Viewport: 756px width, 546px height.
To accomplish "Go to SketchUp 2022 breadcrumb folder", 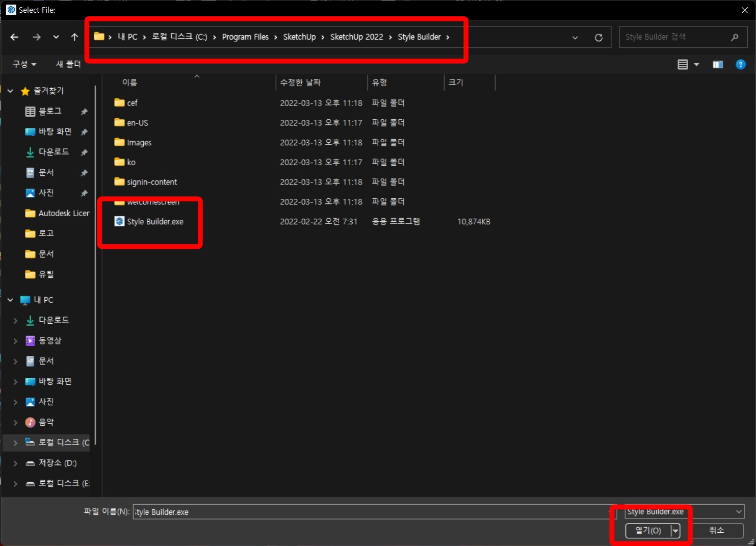I will (x=356, y=37).
